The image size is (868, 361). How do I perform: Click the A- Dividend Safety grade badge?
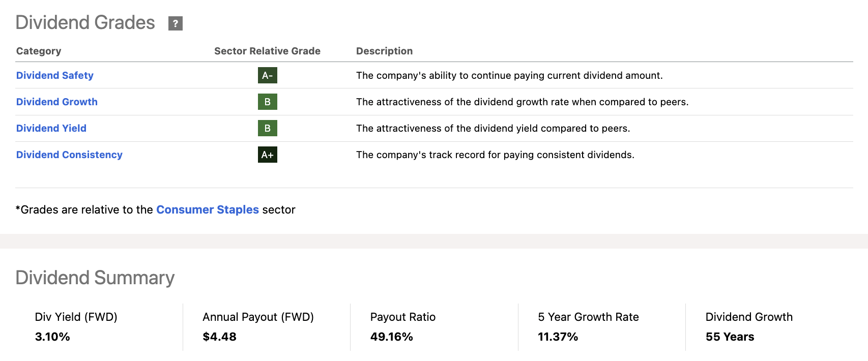tap(267, 75)
